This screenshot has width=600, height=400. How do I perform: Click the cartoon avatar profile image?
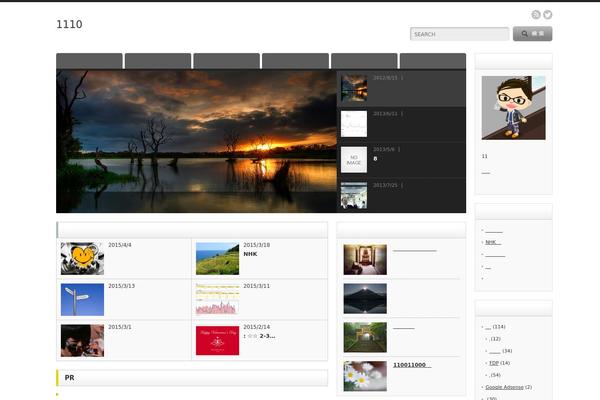tap(514, 108)
